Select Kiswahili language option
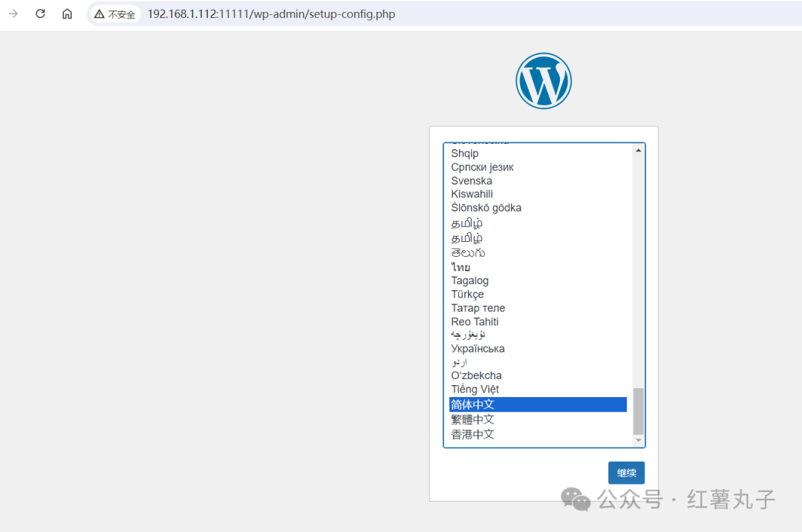802x532 pixels. [472, 194]
